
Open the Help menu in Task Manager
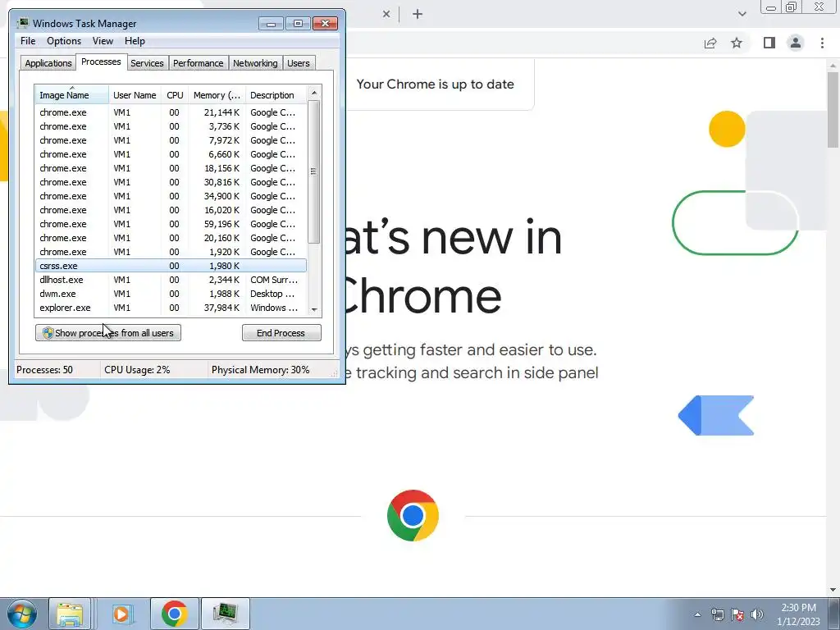point(135,41)
